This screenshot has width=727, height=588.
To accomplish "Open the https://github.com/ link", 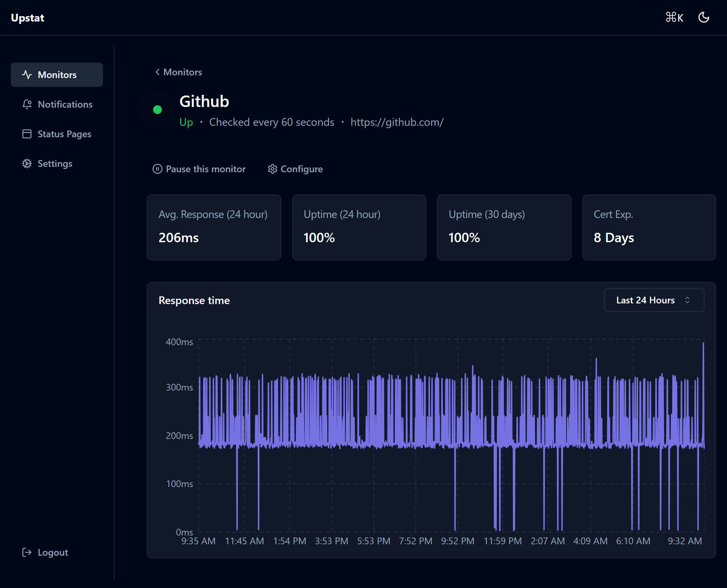I will (x=397, y=122).
